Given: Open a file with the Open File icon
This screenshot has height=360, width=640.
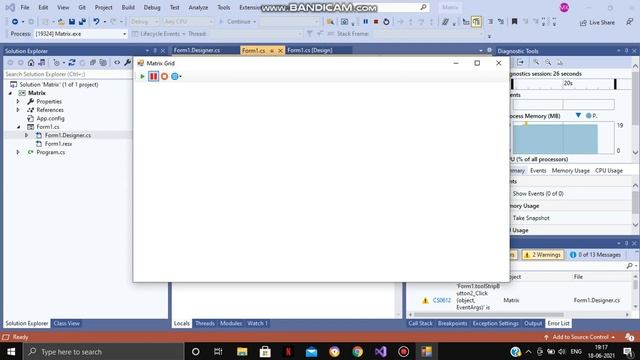Looking at the screenshot, I should (x=61, y=22).
